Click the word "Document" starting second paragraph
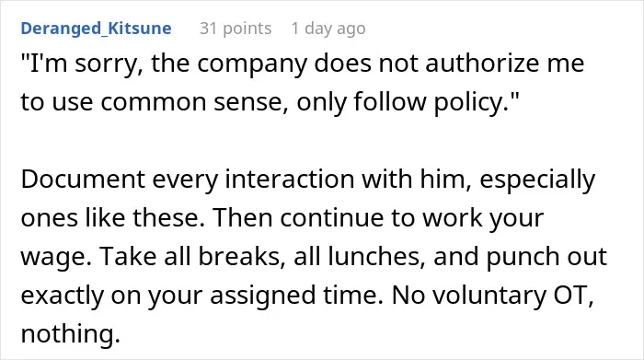The height and width of the screenshot is (360, 644). pos(83,180)
